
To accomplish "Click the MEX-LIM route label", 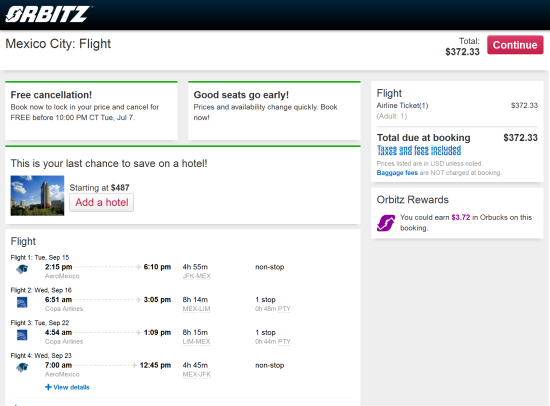I will (x=196, y=309).
